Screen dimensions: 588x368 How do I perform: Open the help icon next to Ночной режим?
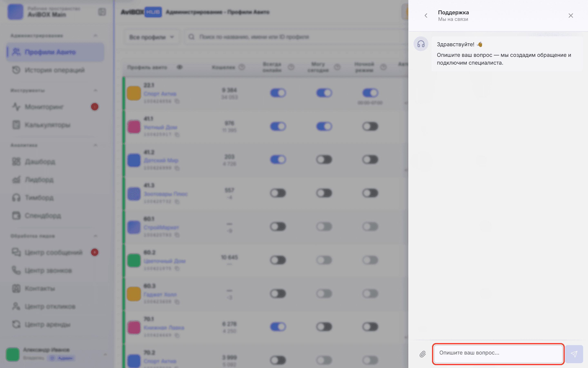(x=383, y=67)
